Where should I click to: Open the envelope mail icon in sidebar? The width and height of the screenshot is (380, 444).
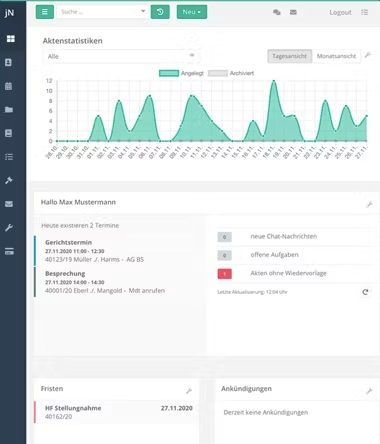(9, 204)
